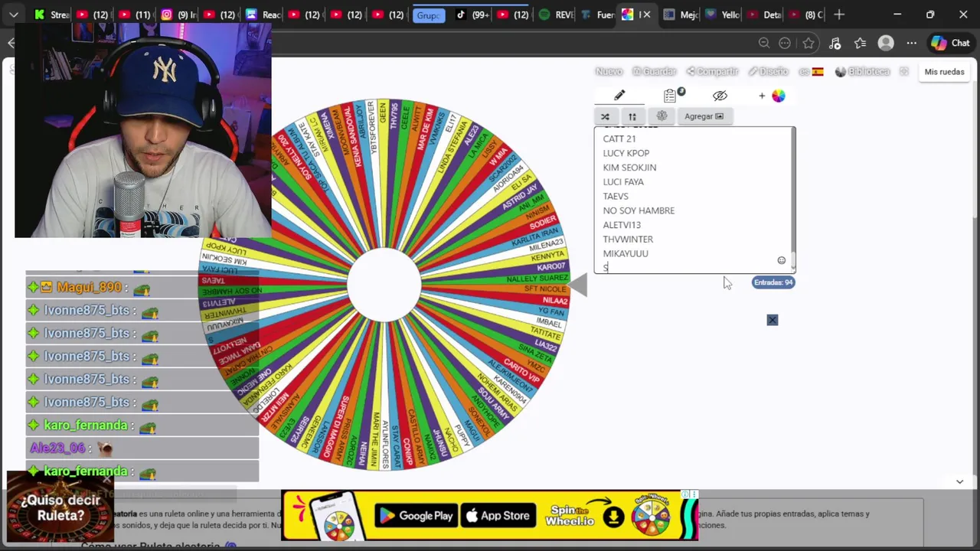Switch to the Instagram tab
This screenshot has width=980, height=551.
pos(177,15)
